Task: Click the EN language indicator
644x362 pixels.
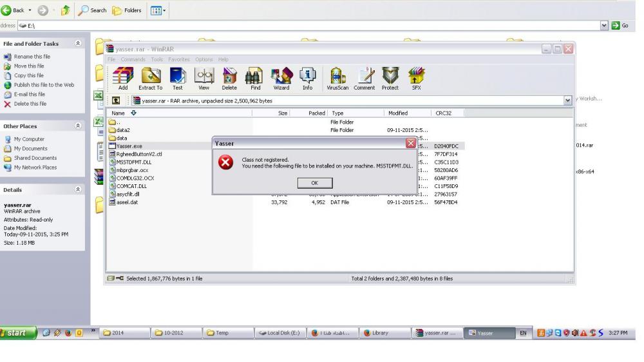Action: [523, 333]
